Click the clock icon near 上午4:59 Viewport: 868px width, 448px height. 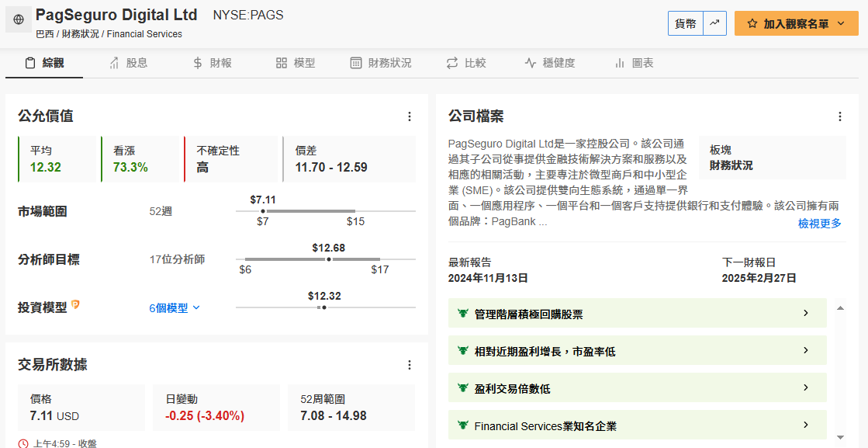click(22, 443)
